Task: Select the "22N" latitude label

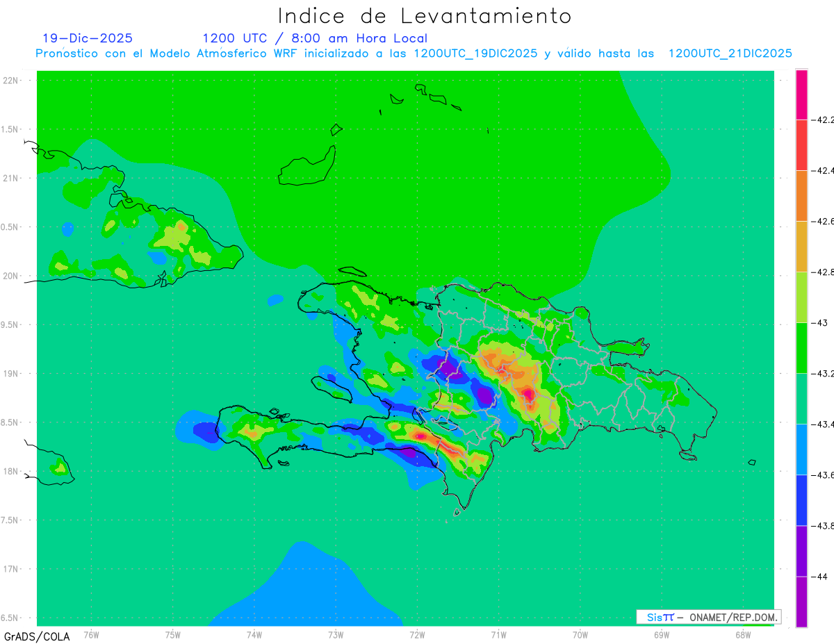Action: tap(10, 81)
